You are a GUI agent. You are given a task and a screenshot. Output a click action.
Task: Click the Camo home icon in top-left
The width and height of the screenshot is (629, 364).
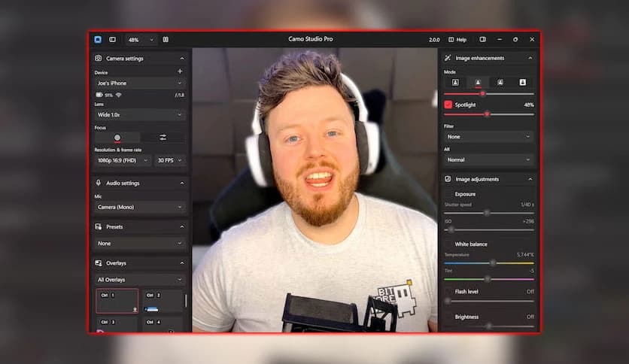98,39
